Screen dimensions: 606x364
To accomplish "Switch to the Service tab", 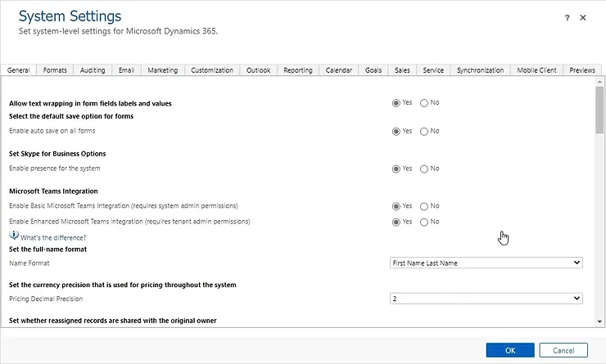I will (x=433, y=70).
